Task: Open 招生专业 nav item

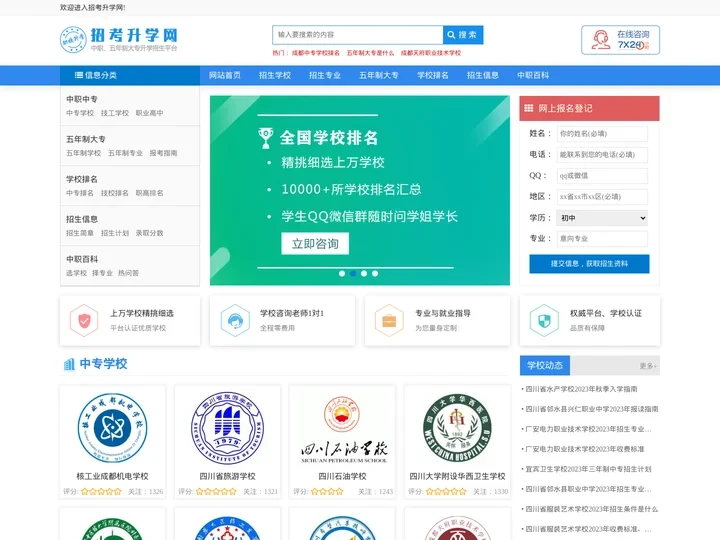Action: [x=325, y=75]
